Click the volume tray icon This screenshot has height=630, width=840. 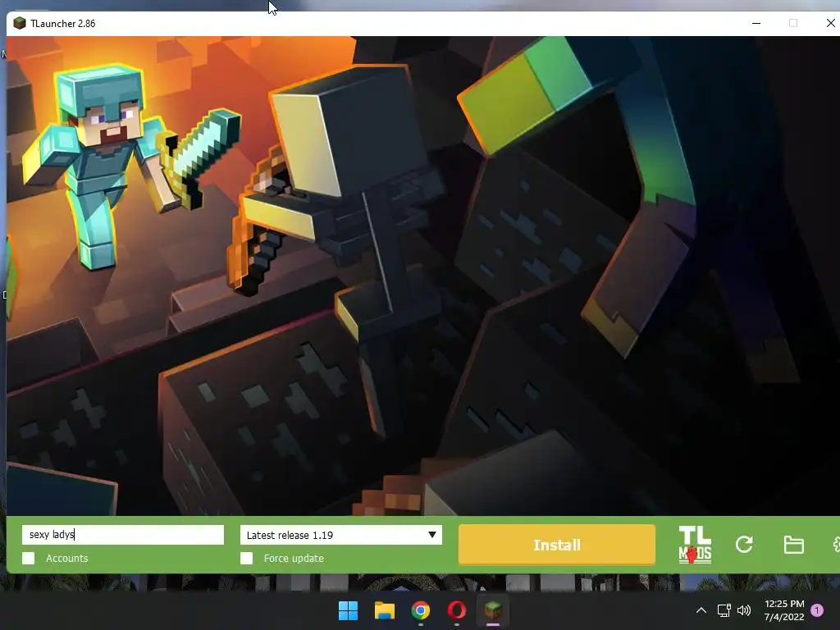click(744, 610)
